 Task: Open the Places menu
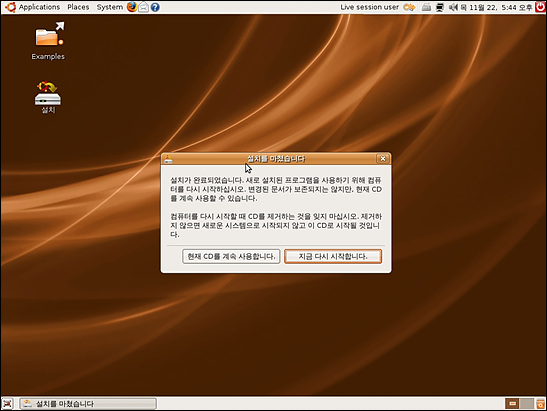tap(78, 7)
